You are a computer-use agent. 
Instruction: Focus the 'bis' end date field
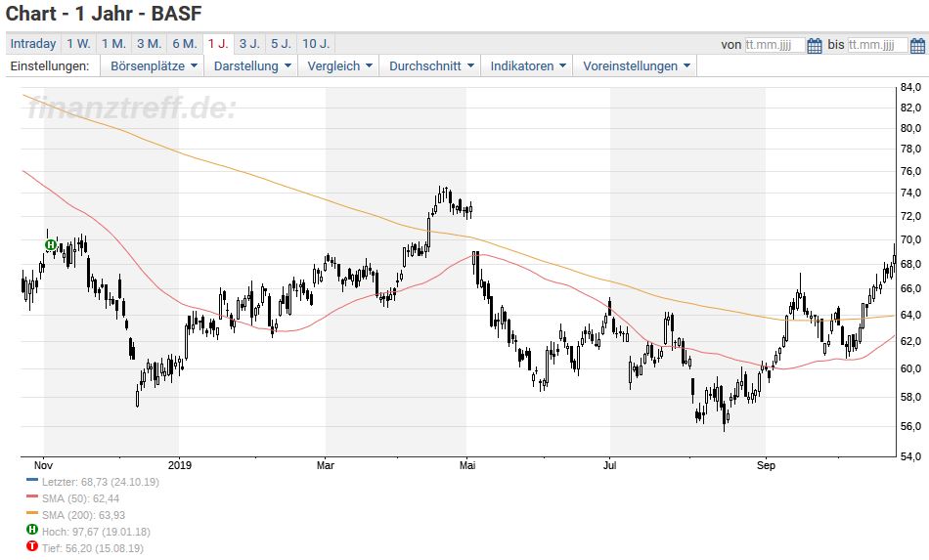pyautogui.click(x=877, y=45)
